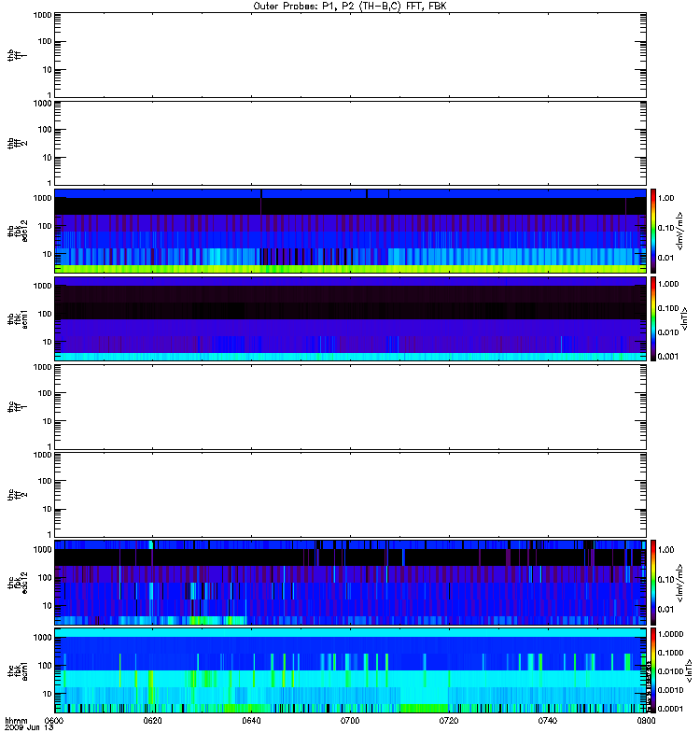The image size is (700, 747).
Task: Click the thb fbk scm1 spectrogram panel
Action: (350, 318)
